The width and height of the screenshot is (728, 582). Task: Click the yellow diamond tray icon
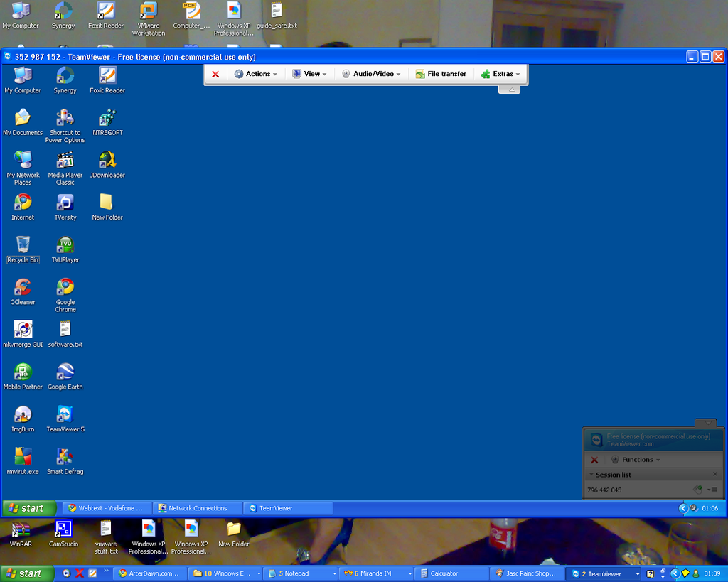[x=686, y=574]
